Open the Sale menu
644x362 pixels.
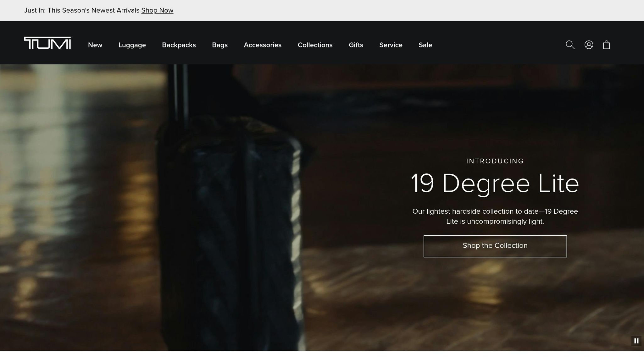pos(425,45)
